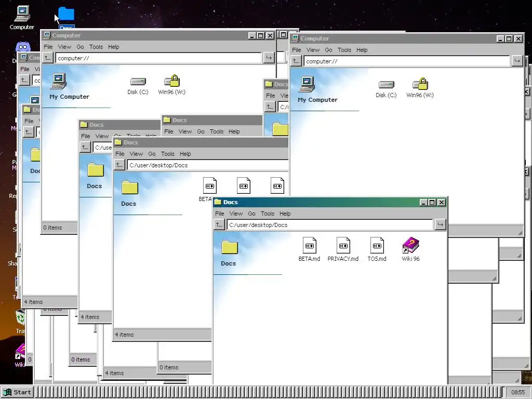532x399 pixels.
Task: Click the go arrow in front Docs window
Action: 440,224
